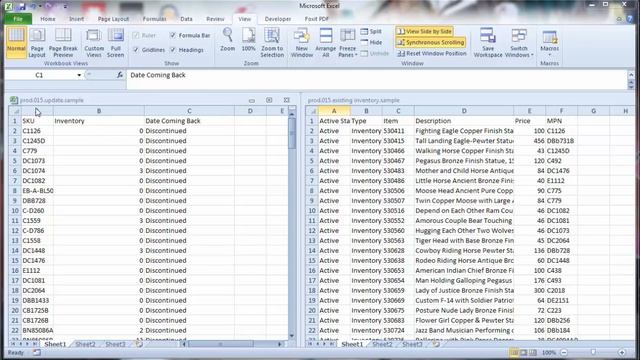Switch to Normal workbook view
This screenshot has height=360, width=640.
16,42
